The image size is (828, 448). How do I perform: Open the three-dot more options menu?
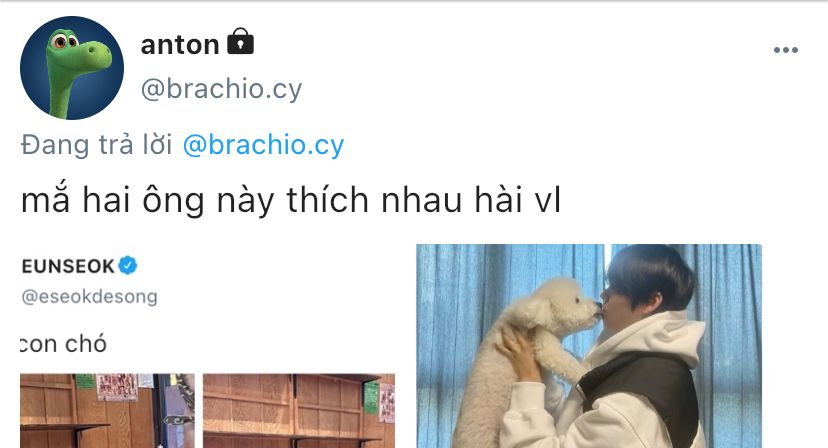[x=786, y=50]
